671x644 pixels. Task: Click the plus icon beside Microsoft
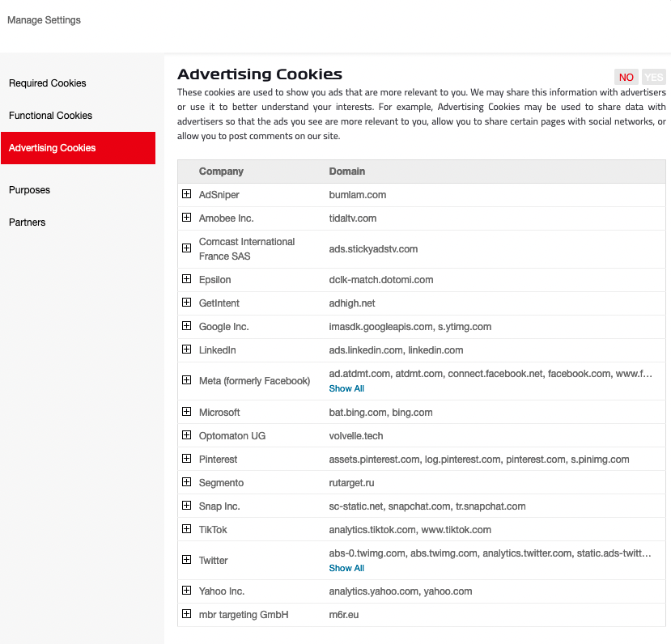(x=186, y=412)
